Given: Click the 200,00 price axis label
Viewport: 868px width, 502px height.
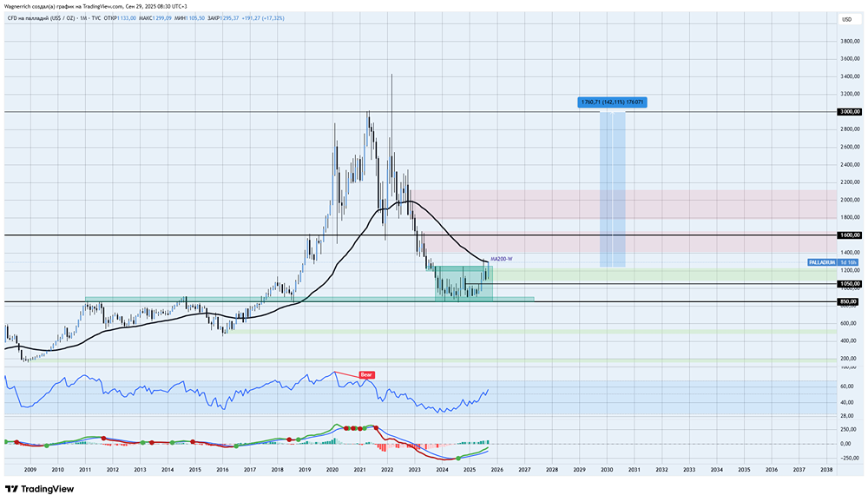Looking at the screenshot, I should coord(850,359).
